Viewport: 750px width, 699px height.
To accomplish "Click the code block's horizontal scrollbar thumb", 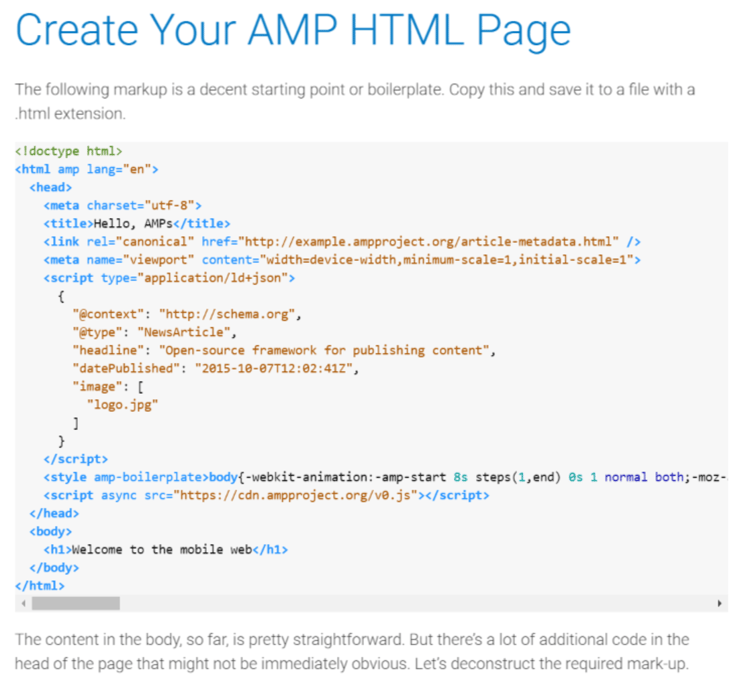I will point(75,604).
